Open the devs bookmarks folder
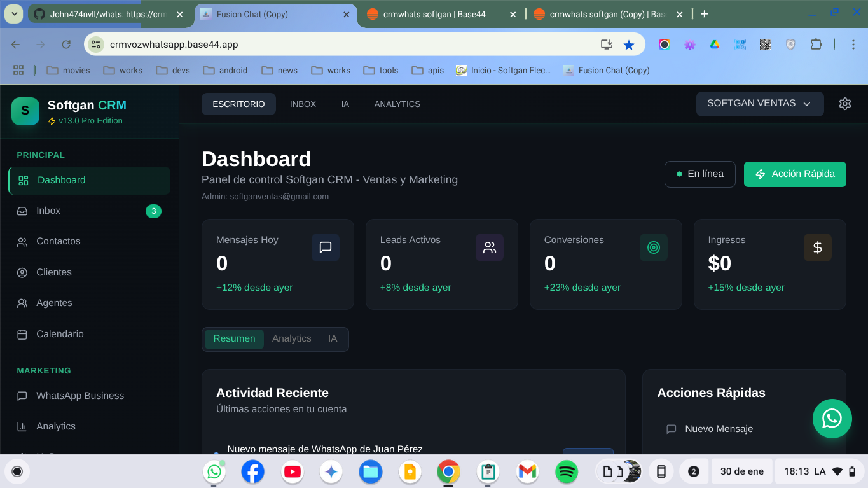This screenshot has height=488, width=868. 173,70
